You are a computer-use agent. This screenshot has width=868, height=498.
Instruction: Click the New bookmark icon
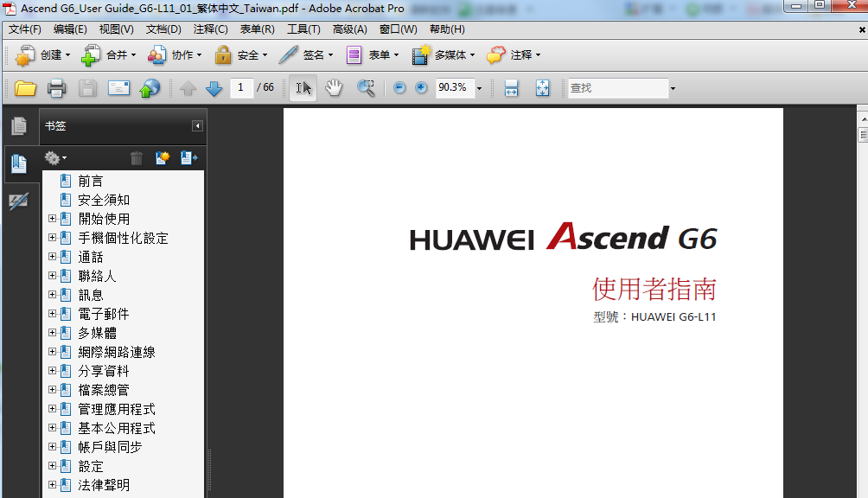pos(163,158)
